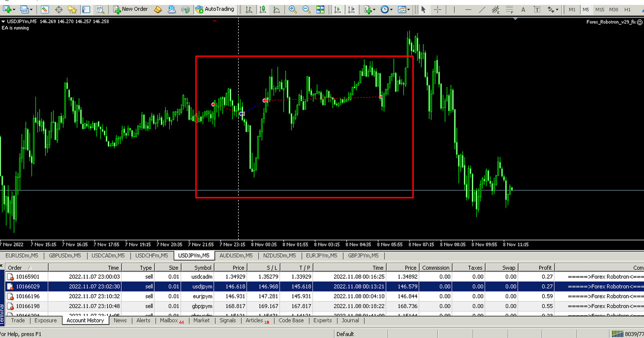Sort history by Profit column header
Viewport: 644px width, 338px height.
[536, 268]
